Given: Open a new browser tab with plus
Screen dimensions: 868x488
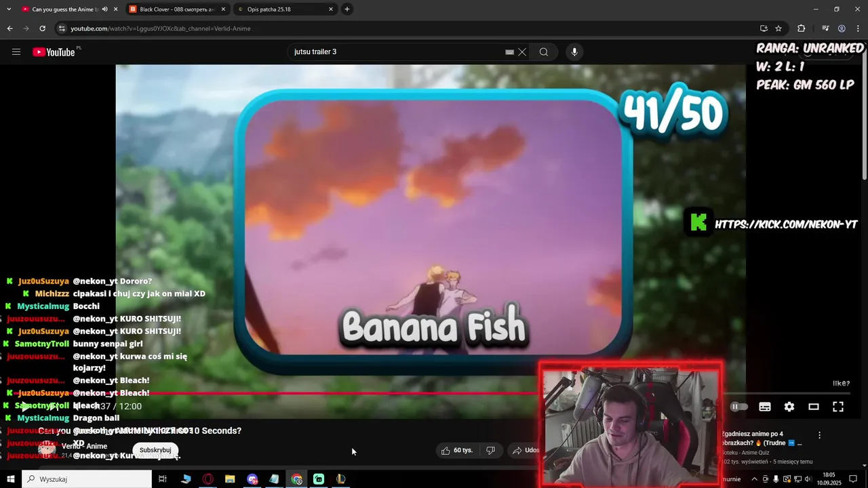Looking at the screenshot, I should (x=347, y=9).
